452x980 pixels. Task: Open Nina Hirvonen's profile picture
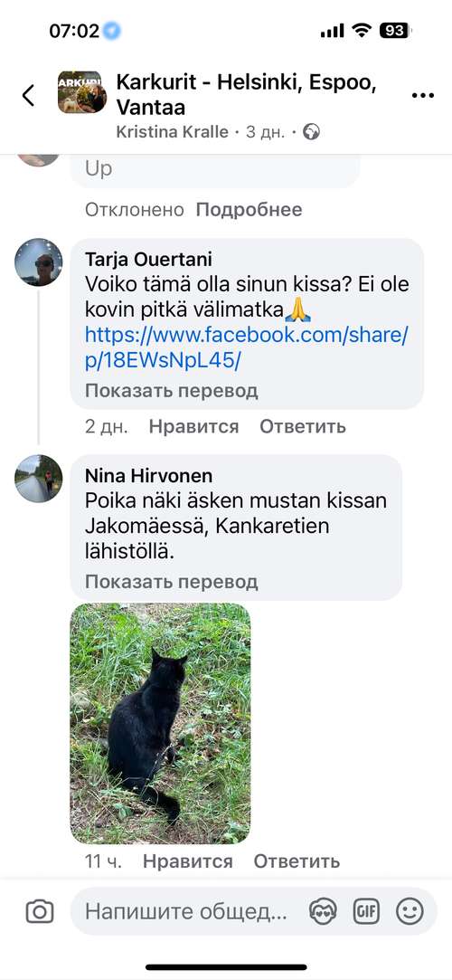pyautogui.click(x=39, y=479)
